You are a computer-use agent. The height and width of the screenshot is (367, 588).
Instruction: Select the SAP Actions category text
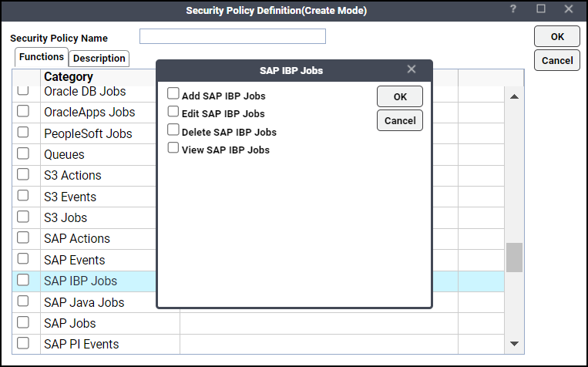(x=77, y=239)
